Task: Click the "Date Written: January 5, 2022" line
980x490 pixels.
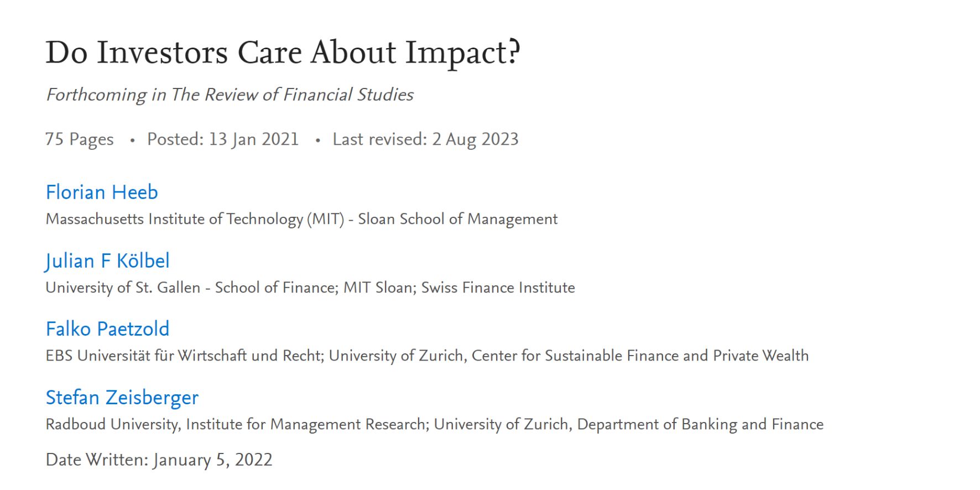Action: click(x=159, y=460)
